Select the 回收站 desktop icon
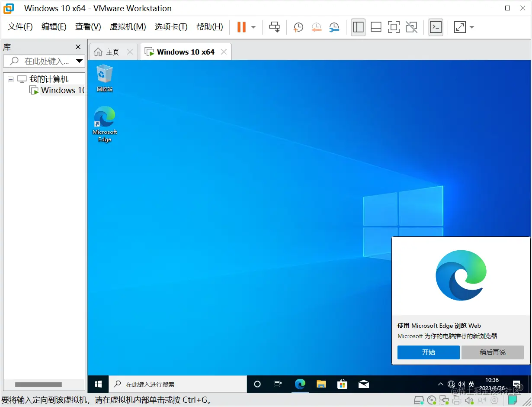The width and height of the screenshot is (532, 407). pyautogui.click(x=104, y=78)
